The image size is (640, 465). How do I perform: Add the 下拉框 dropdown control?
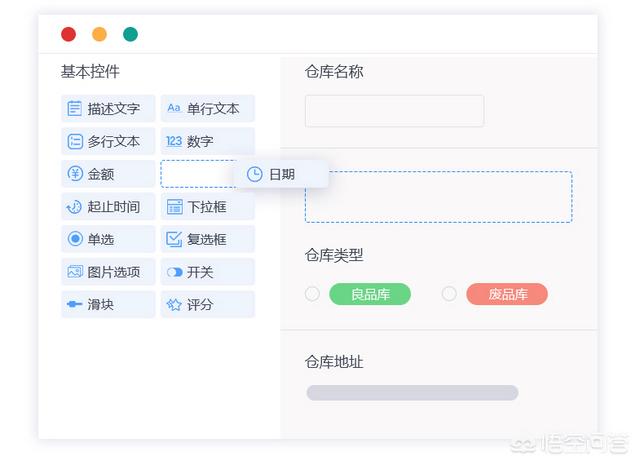208,208
